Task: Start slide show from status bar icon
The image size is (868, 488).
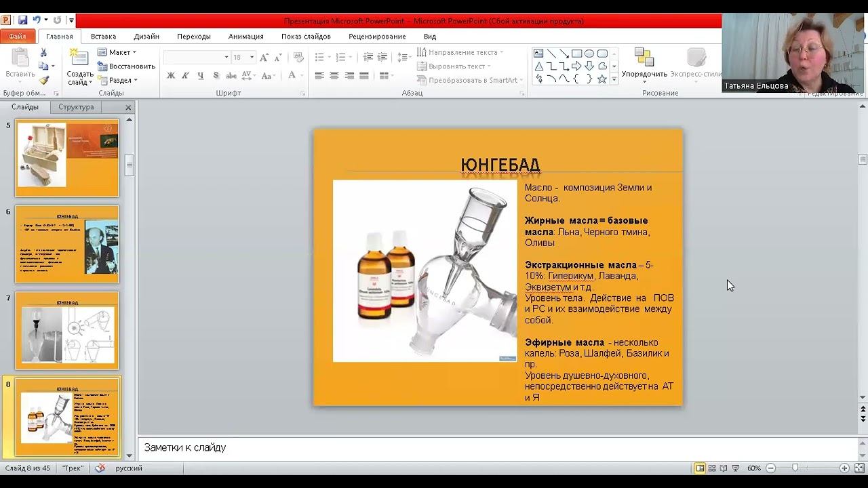Action: (736, 468)
